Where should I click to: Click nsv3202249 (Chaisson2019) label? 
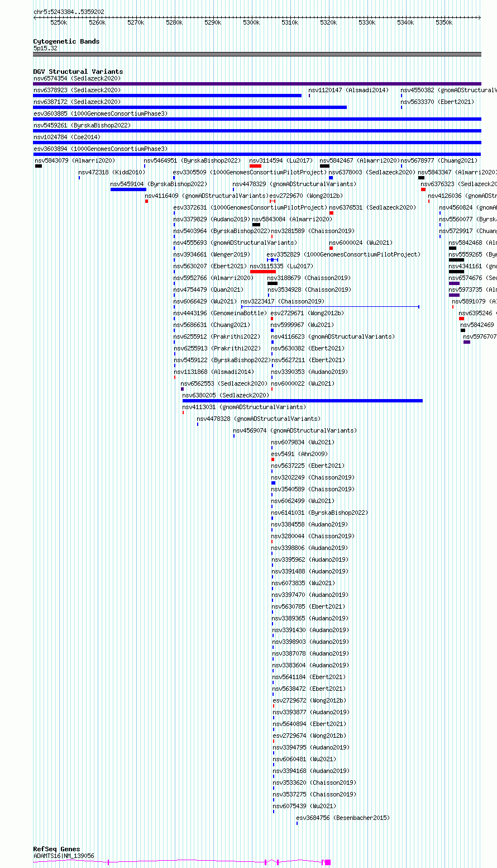(313, 477)
